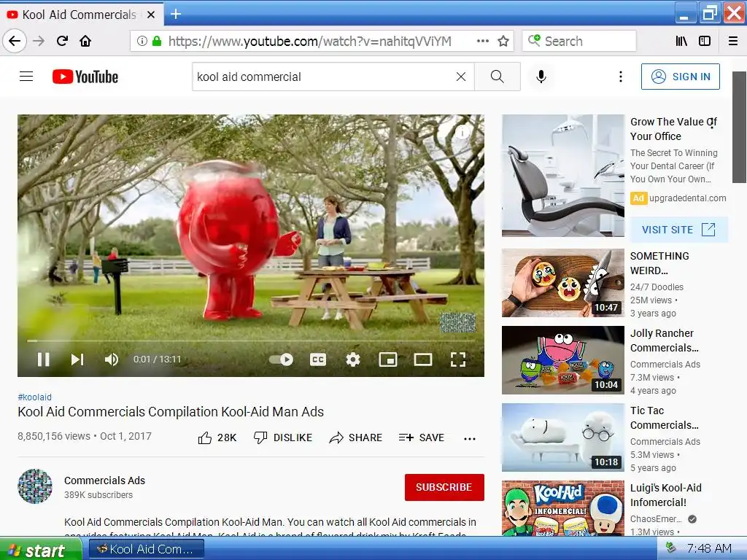The width and height of the screenshot is (747, 560).
Task: Open the SOMETHING WEIRD video thumbnail
Action: [x=563, y=283]
